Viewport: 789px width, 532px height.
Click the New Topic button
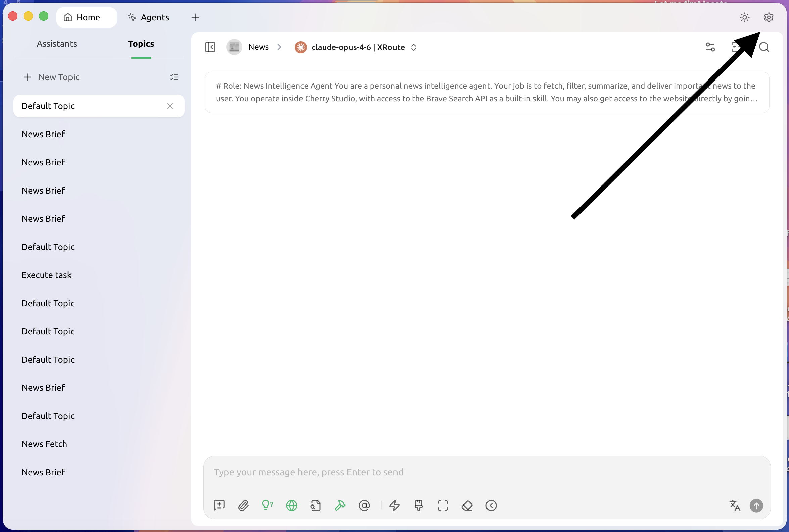point(52,77)
